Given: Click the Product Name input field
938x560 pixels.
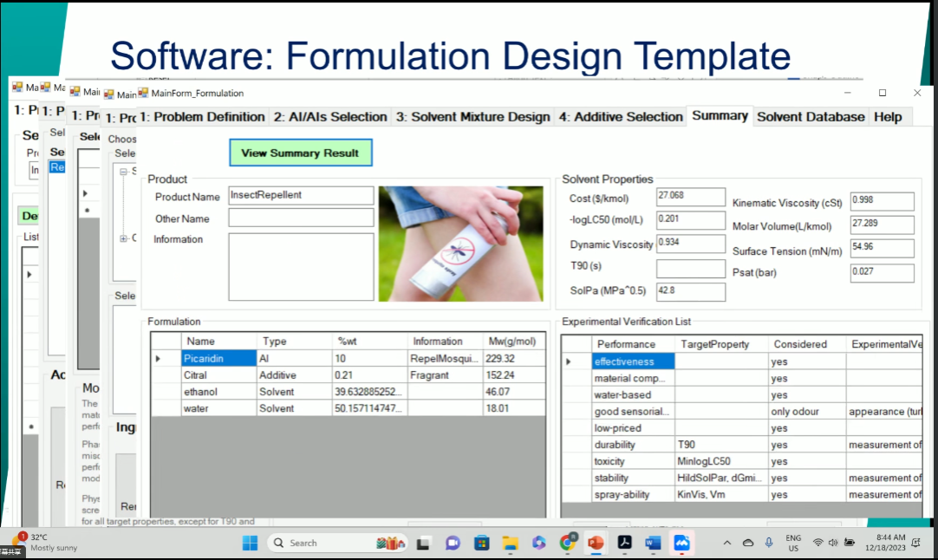Looking at the screenshot, I should [301, 196].
